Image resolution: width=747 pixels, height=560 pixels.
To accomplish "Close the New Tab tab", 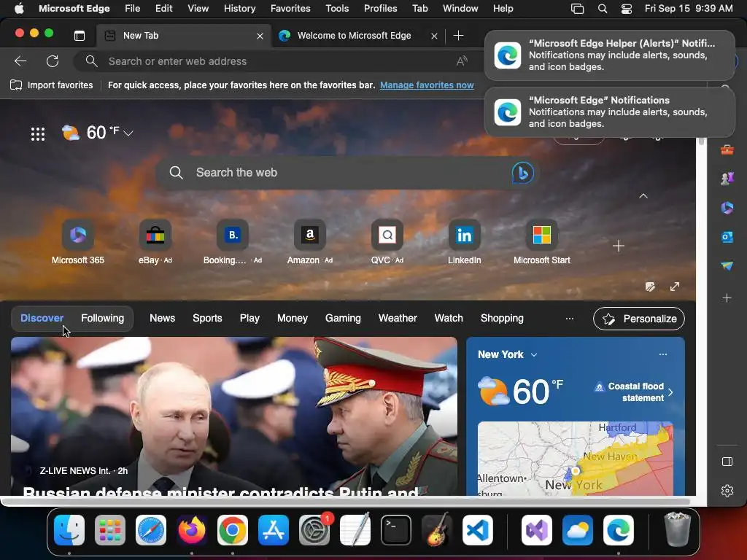I will click(260, 36).
